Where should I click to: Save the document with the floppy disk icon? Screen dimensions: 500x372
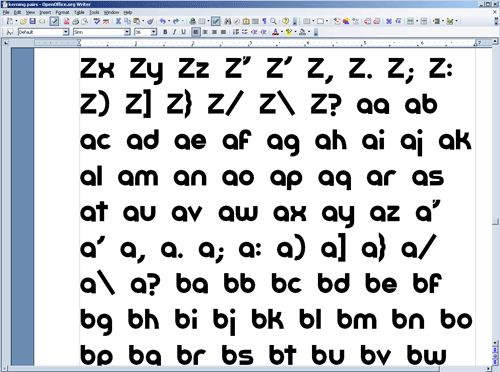tap(32, 21)
